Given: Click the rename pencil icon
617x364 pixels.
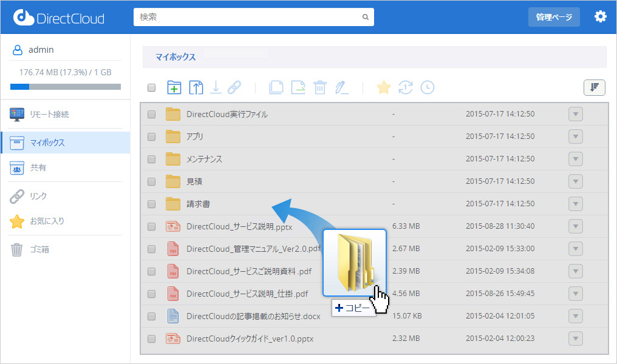Looking at the screenshot, I should tap(341, 87).
